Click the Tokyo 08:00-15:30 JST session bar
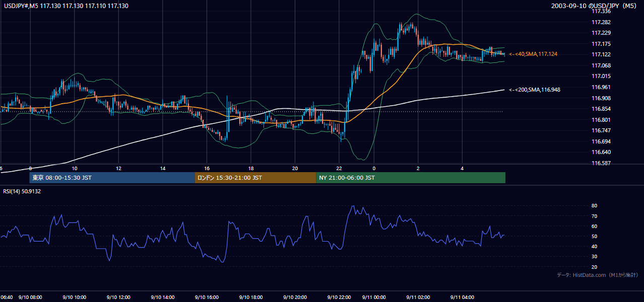Viewport: 644px width, 302px height. pos(112,178)
